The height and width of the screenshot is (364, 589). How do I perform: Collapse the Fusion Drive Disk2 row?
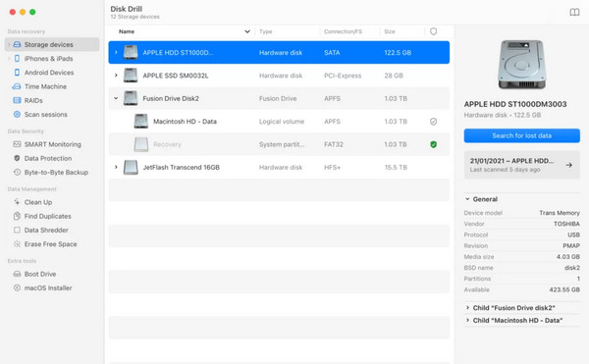pyautogui.click(x=116, y=98)
